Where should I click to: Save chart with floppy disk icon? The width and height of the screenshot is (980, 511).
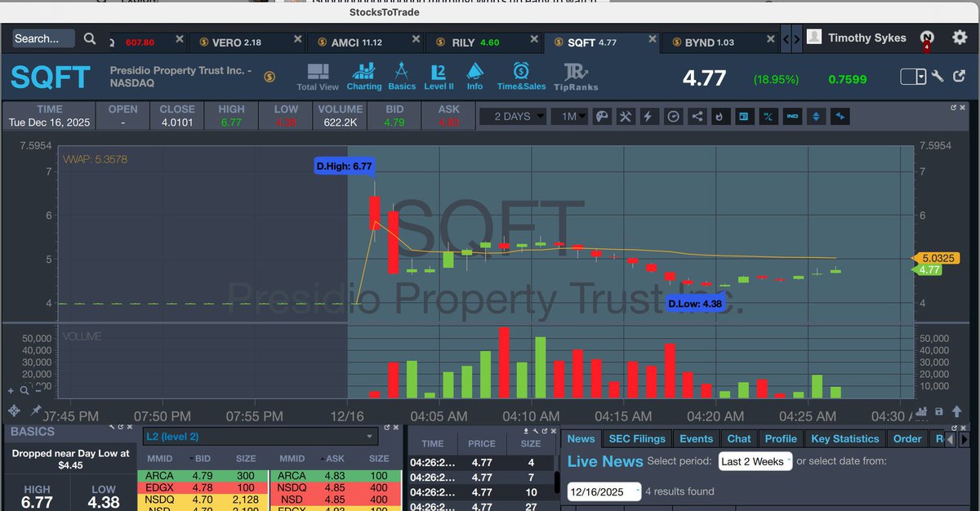pos(938,411)
